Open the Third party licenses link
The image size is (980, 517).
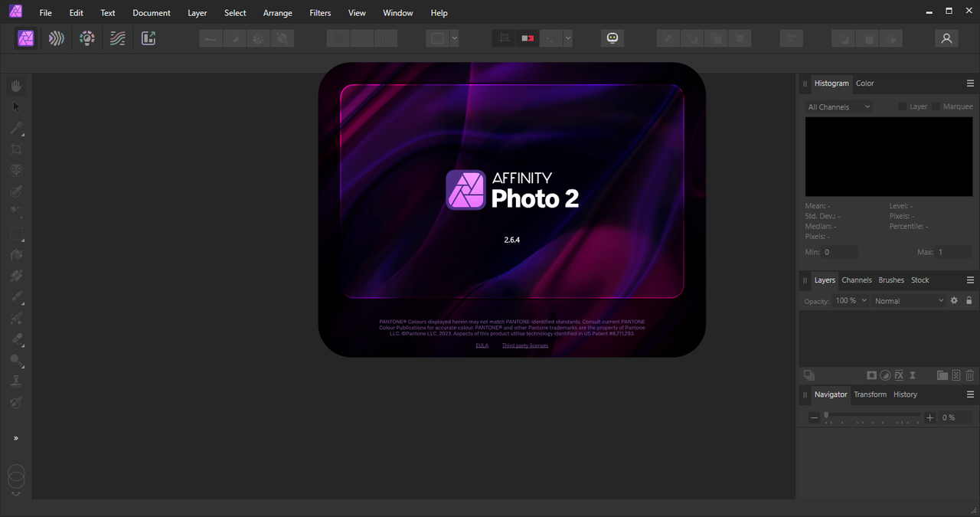(x=525, y=345)
